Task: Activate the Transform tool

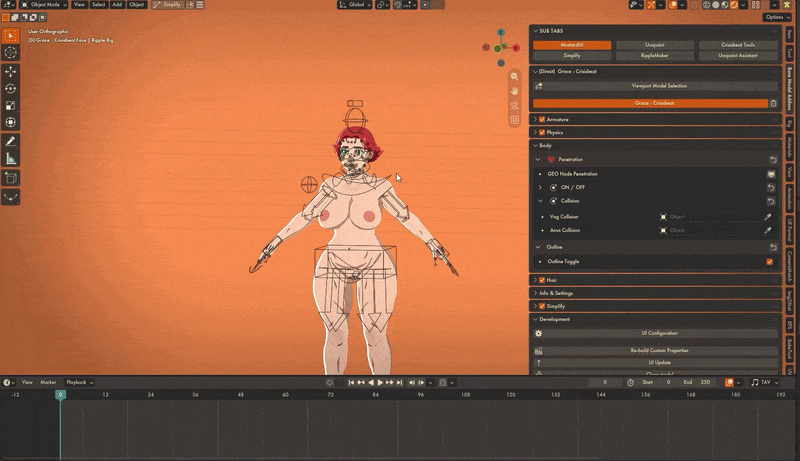Action: pos(11,122)
